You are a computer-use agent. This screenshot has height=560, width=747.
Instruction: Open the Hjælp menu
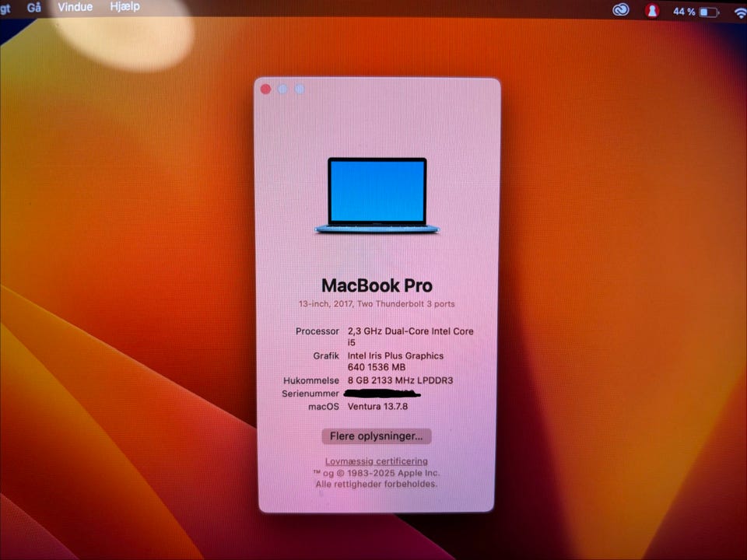coord(124,6)
